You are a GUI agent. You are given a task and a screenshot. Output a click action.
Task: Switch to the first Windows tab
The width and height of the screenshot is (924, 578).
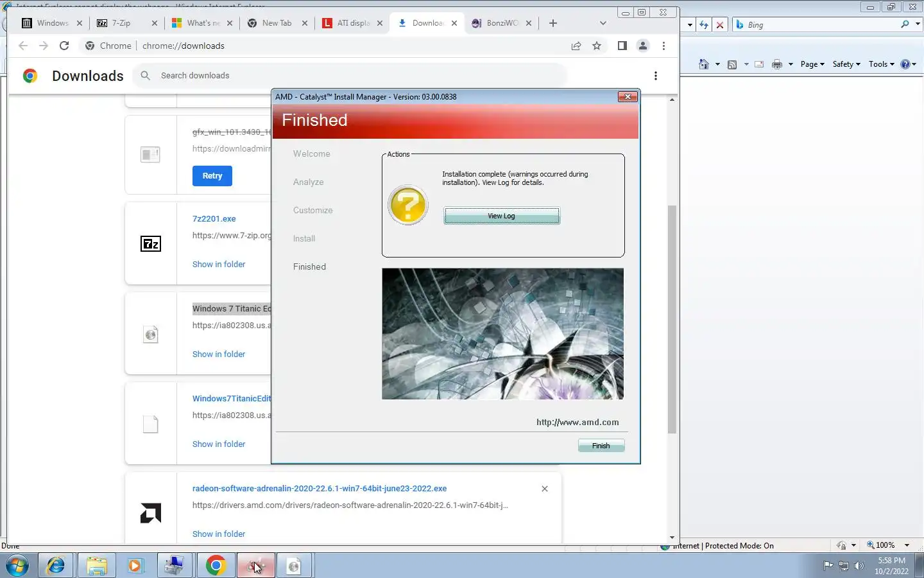[x=51, y=22]
